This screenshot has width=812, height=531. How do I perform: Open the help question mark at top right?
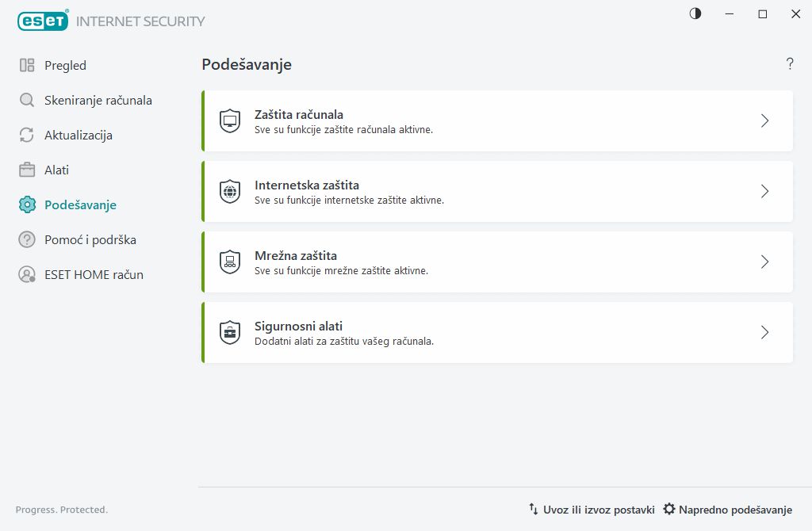(x=790, y=64)
